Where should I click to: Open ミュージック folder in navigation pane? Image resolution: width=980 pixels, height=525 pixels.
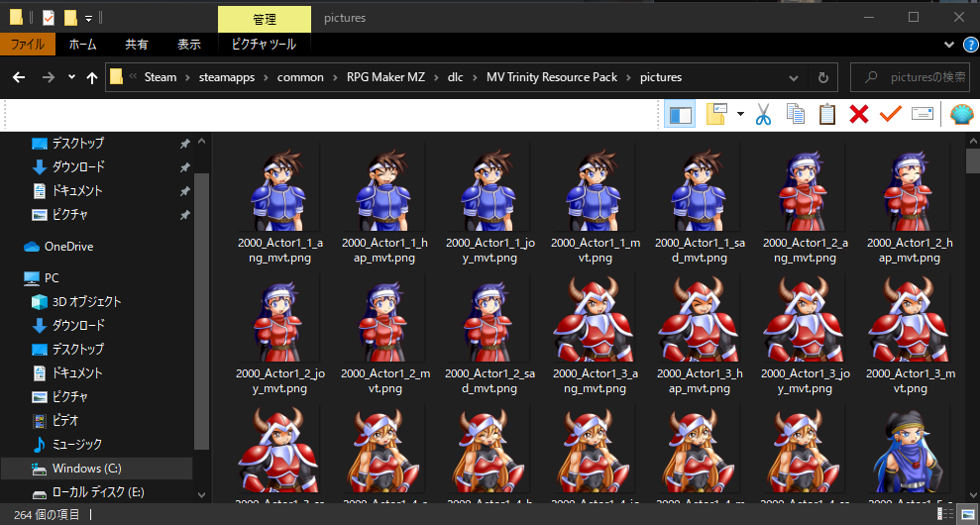click(x=76, y=445)
